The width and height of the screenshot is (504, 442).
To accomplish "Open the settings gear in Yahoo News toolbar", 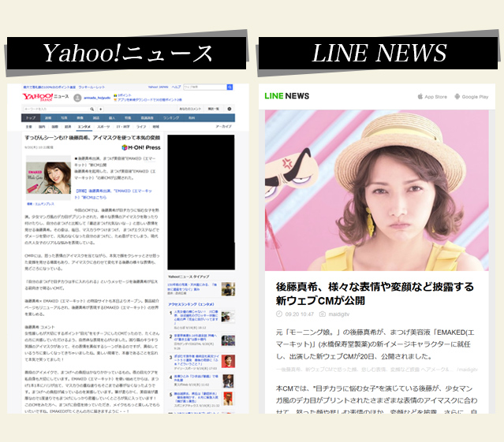I will pos(230,109).
